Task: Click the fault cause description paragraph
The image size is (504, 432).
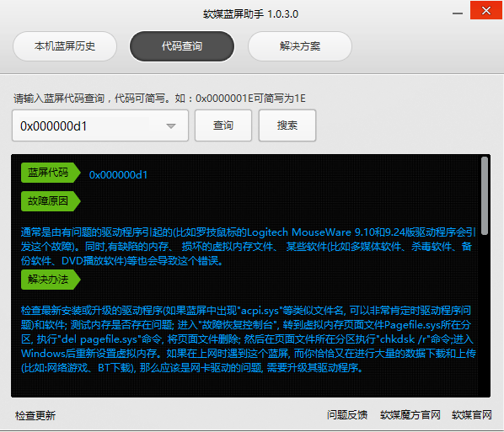Action: pos(248,247)
